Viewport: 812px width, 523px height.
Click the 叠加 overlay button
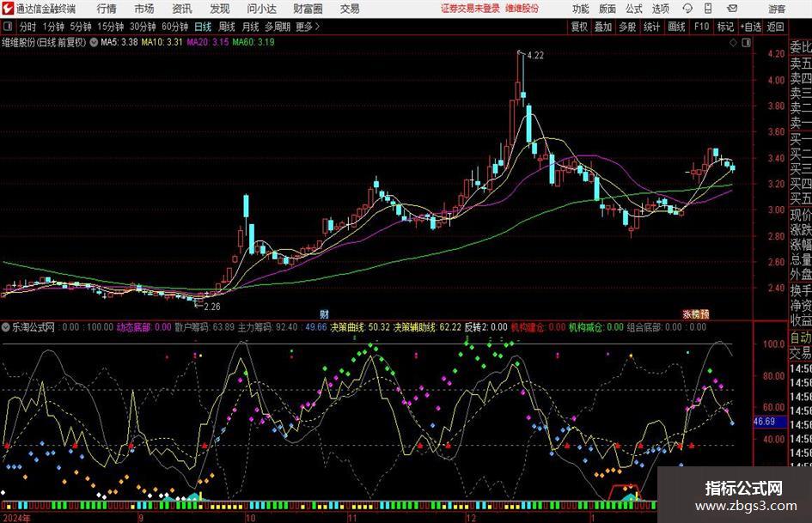(603, 27)
